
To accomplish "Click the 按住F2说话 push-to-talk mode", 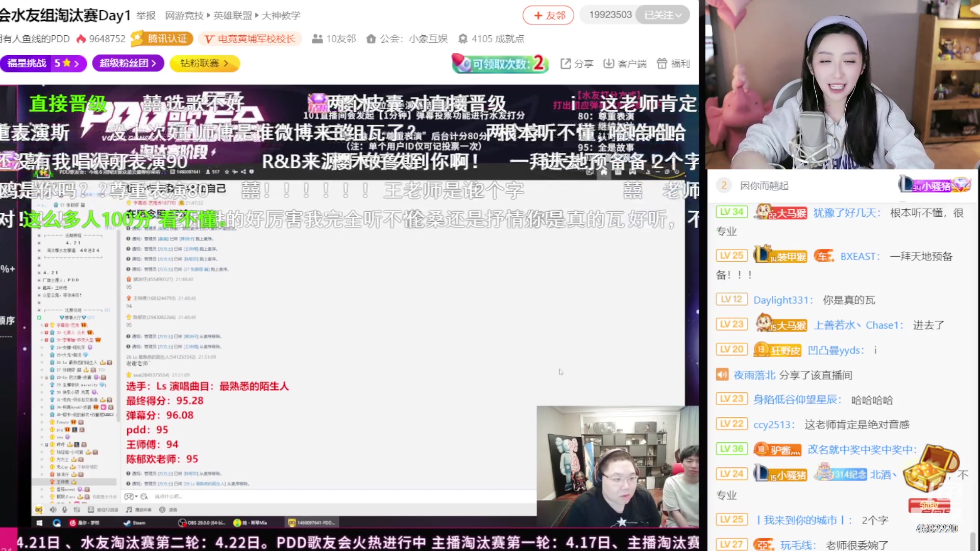I will point(103,510).
